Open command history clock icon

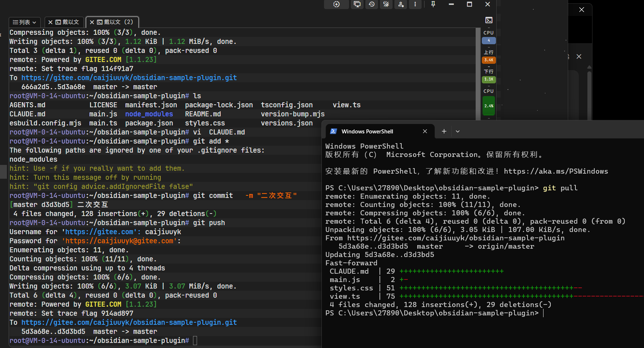(x=372, y=4)
